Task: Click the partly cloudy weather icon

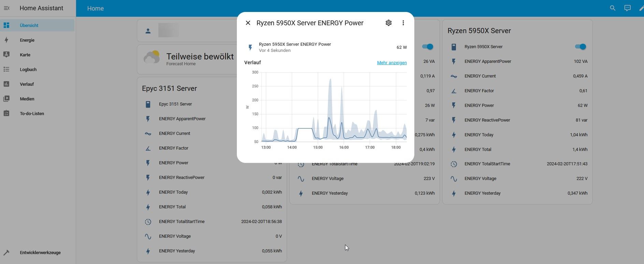Action: (152, 57)
